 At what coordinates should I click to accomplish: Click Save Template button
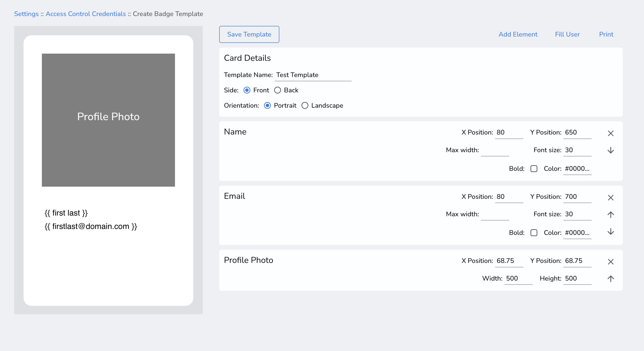249,34
